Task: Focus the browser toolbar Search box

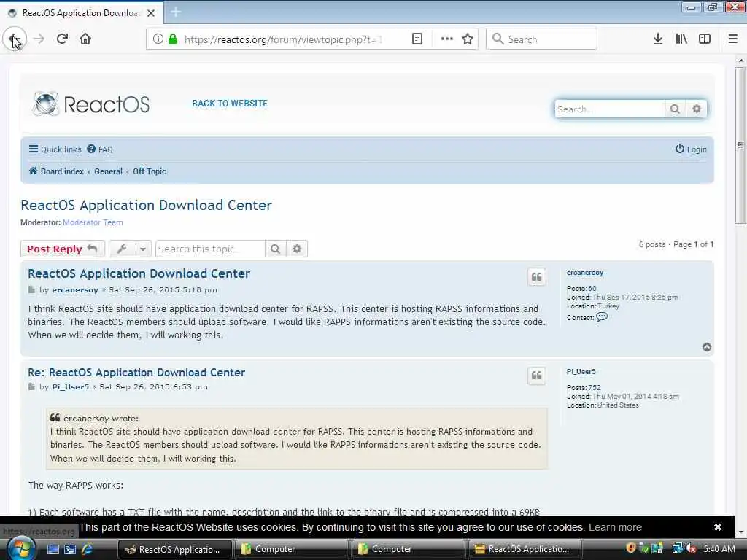Action: coord(542,39)
